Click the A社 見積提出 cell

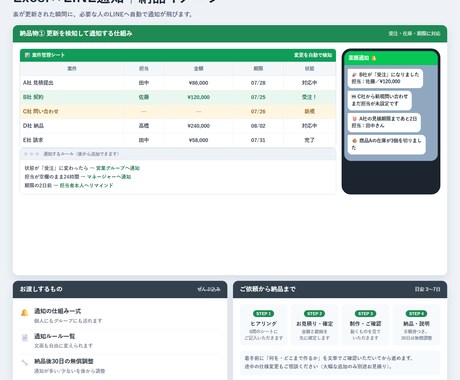coord(72,83)
